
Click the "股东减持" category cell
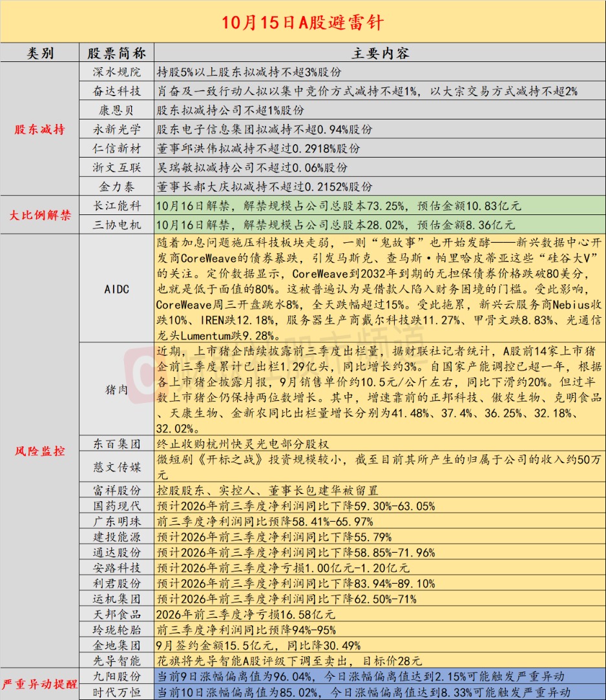click(40, 129)
